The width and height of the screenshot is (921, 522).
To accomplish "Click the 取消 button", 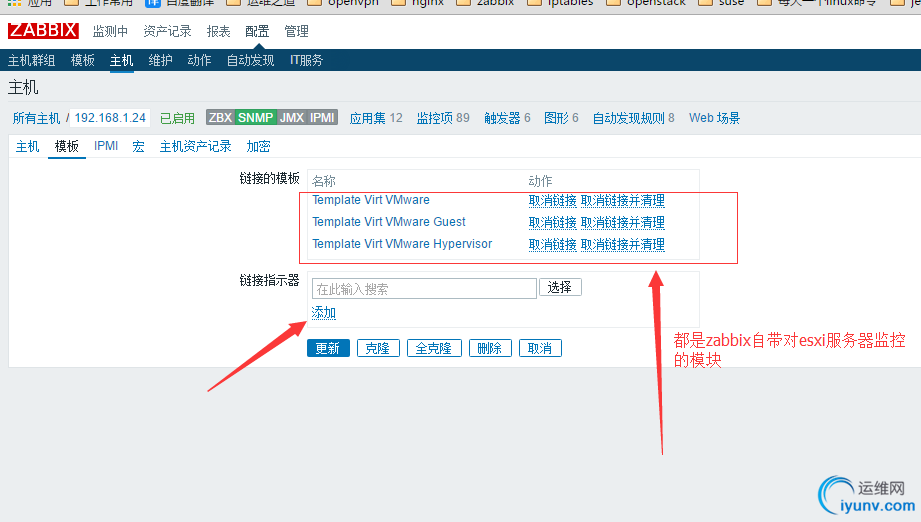I will [x=540, y=348].
